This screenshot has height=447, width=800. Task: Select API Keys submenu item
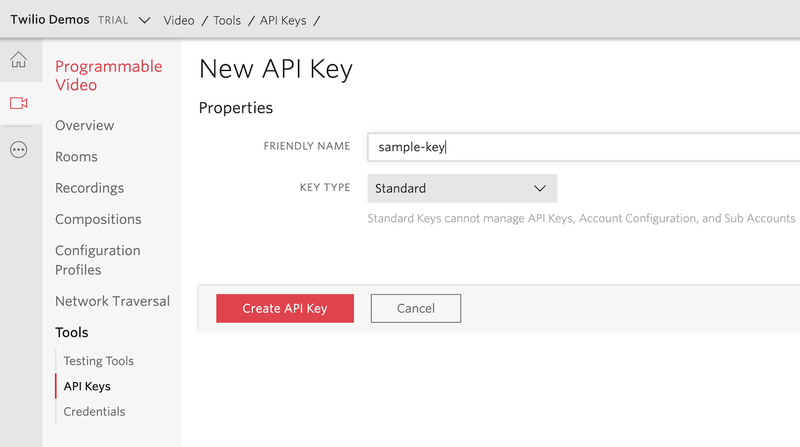tap(87, 386)
